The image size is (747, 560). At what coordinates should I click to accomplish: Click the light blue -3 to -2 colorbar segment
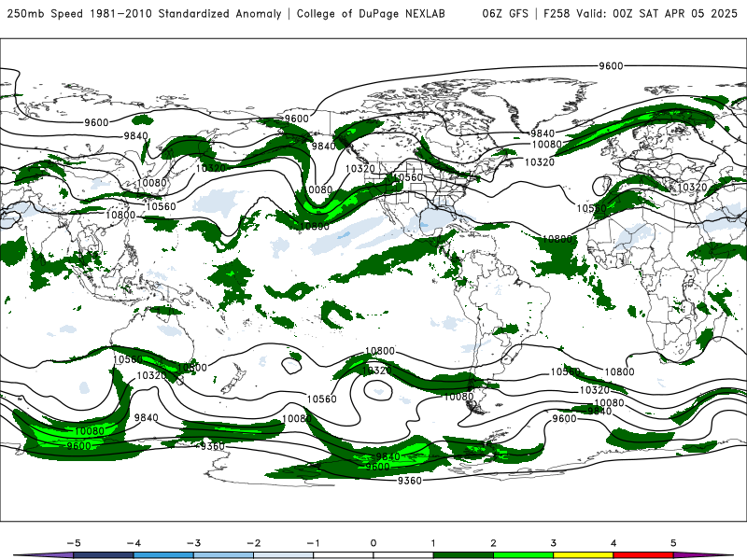point(223,555)
